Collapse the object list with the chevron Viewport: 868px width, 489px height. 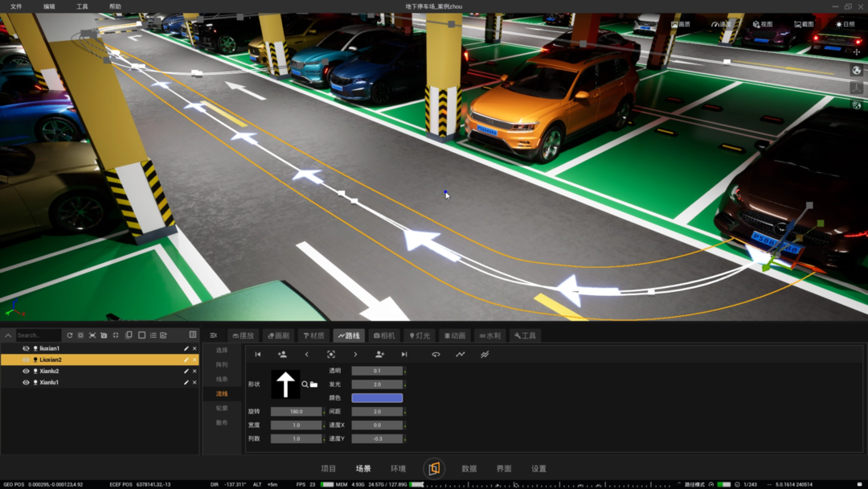8,335
